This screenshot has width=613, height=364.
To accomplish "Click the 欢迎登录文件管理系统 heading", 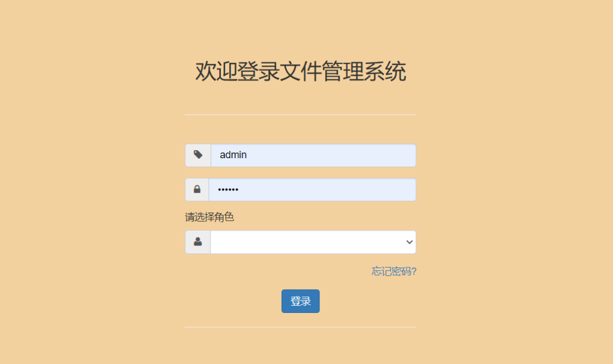I will click(x=301, y=71).
